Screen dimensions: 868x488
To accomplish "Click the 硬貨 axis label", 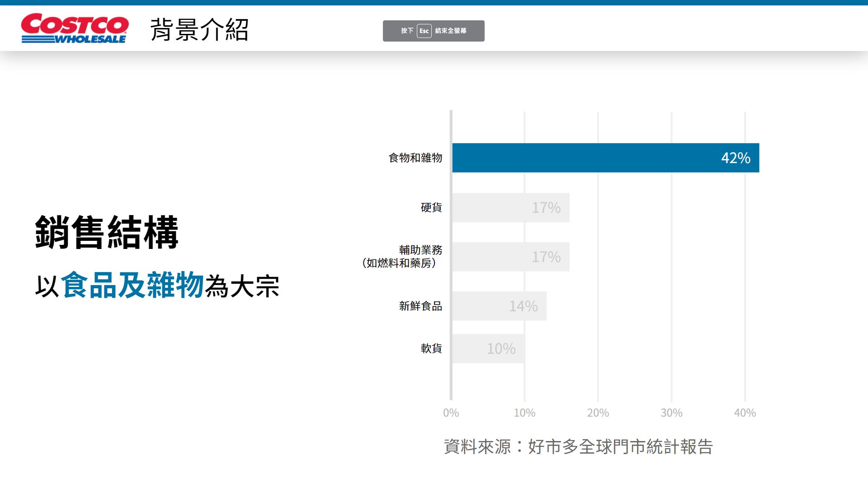I will 431,207.
